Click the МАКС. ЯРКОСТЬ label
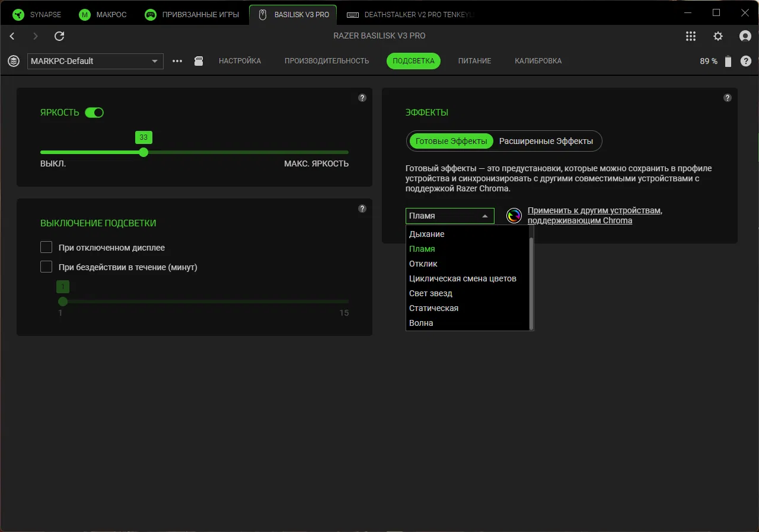Screen dimensions: 759x532 (x=317, y=164)
